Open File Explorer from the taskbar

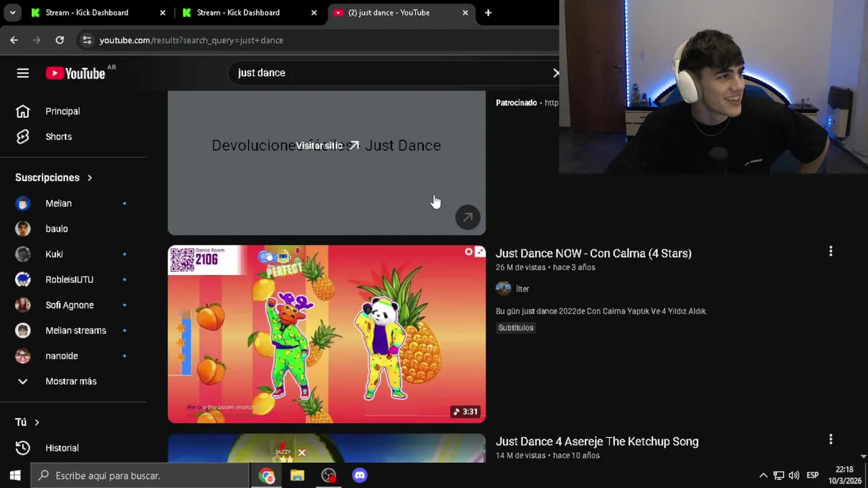point(297,476)
